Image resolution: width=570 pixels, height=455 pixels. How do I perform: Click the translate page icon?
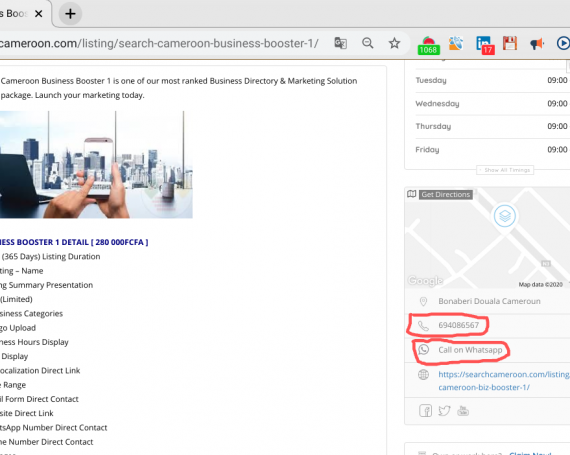click(341, 43)
